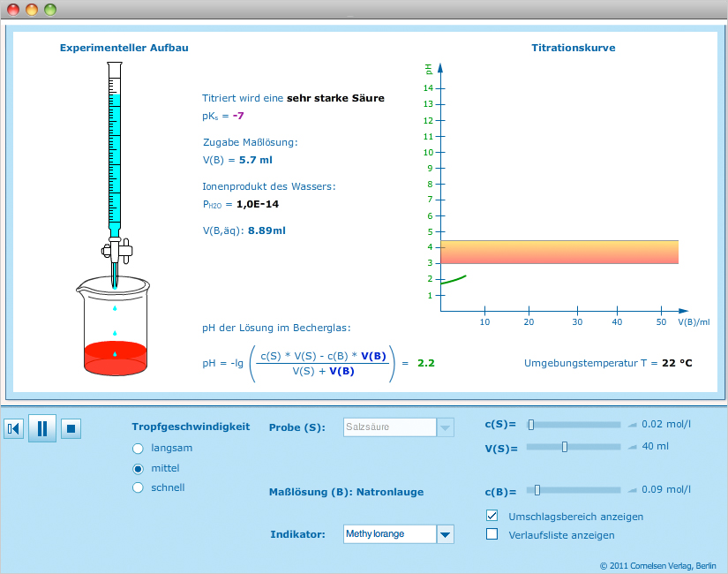The image size is (728, 574).
Task: Click the skip-to-start reset button
Action: [x=13, y=429]
